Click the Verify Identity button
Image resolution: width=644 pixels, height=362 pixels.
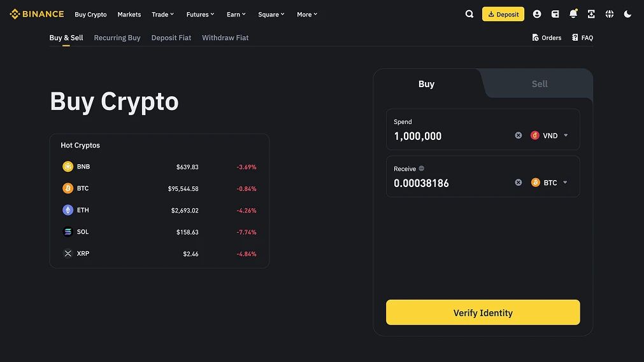[x=483, y=312]
